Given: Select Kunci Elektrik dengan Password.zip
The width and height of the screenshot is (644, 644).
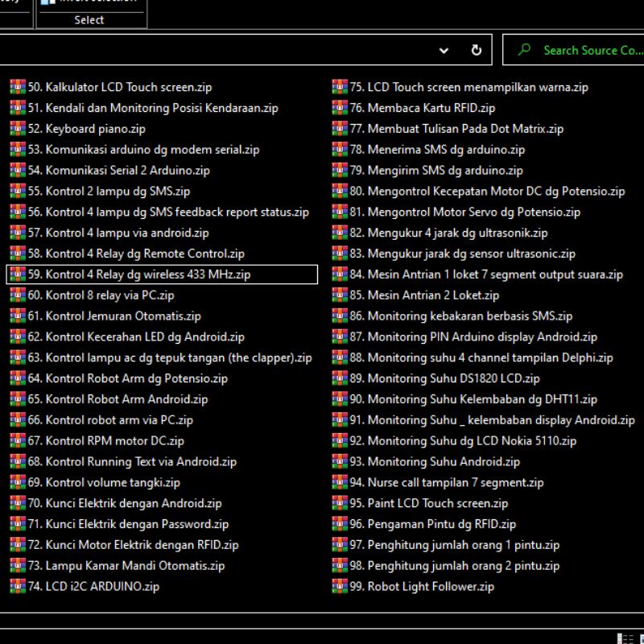Looking at the screenshot, I should pyautogui.click(x=137, y=524).
